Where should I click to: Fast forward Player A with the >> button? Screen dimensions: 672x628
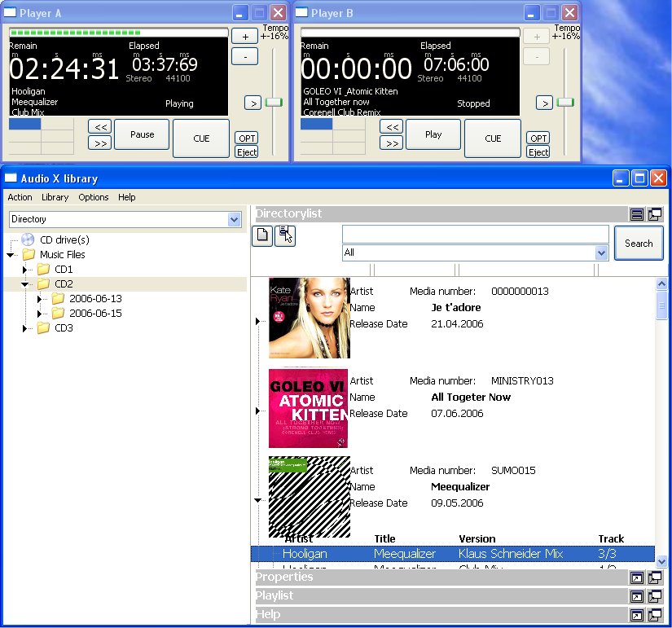[100, 143]
